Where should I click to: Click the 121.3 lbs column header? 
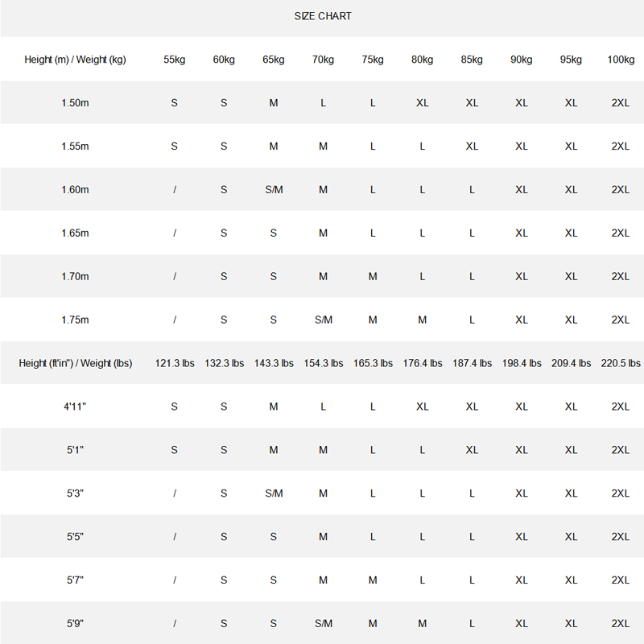pyautogui.click(x=175, y=363)
